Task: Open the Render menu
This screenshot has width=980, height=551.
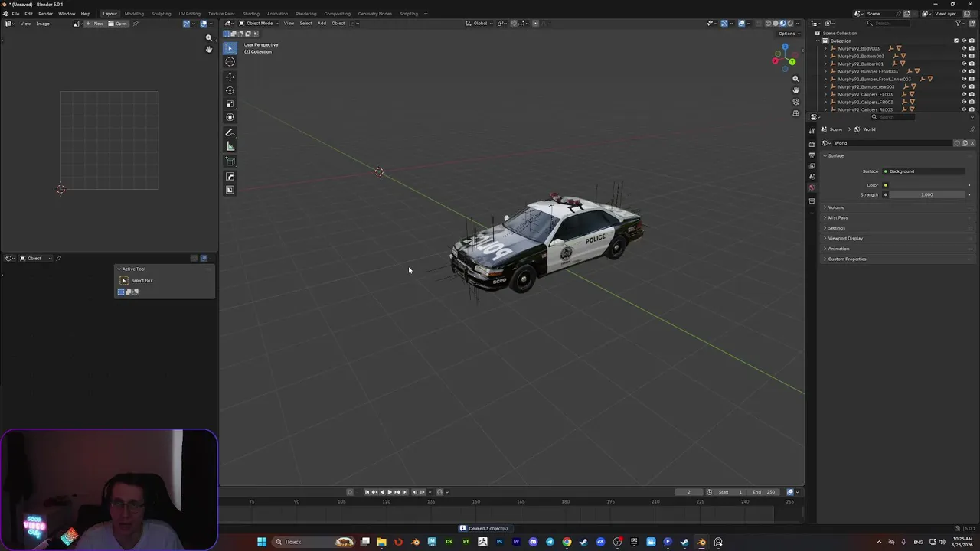Action: coord(45,14)
